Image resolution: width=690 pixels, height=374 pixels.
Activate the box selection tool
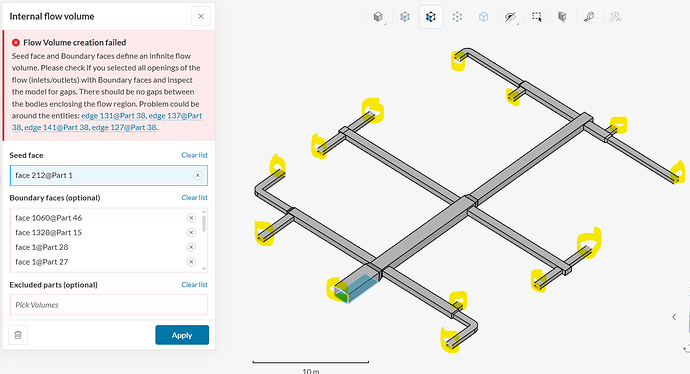(536, 17)
